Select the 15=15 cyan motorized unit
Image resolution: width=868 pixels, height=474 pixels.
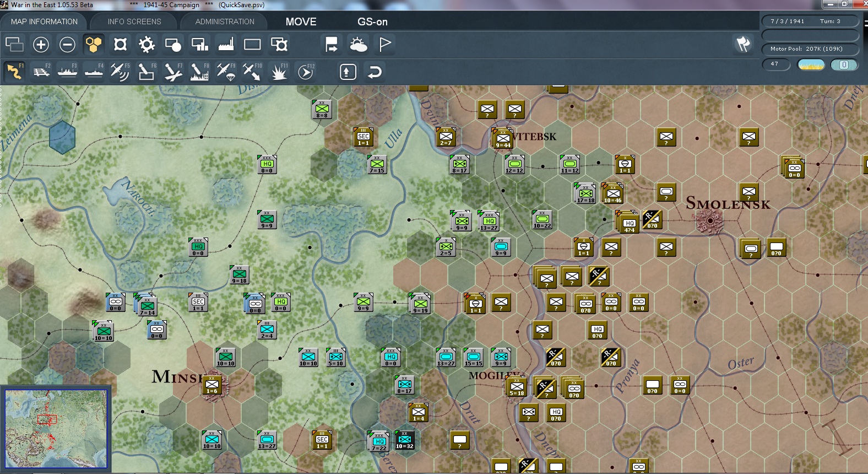coord(473,358)
